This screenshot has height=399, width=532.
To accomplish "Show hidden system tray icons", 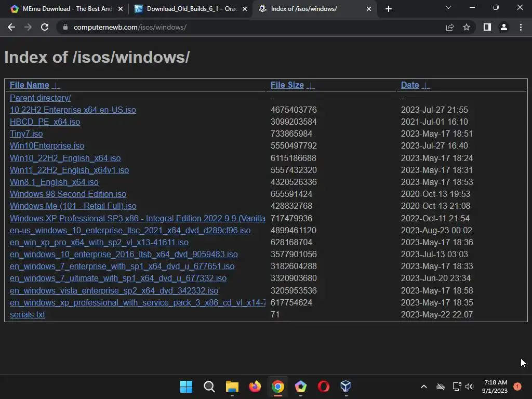I will tap(424, 387).
